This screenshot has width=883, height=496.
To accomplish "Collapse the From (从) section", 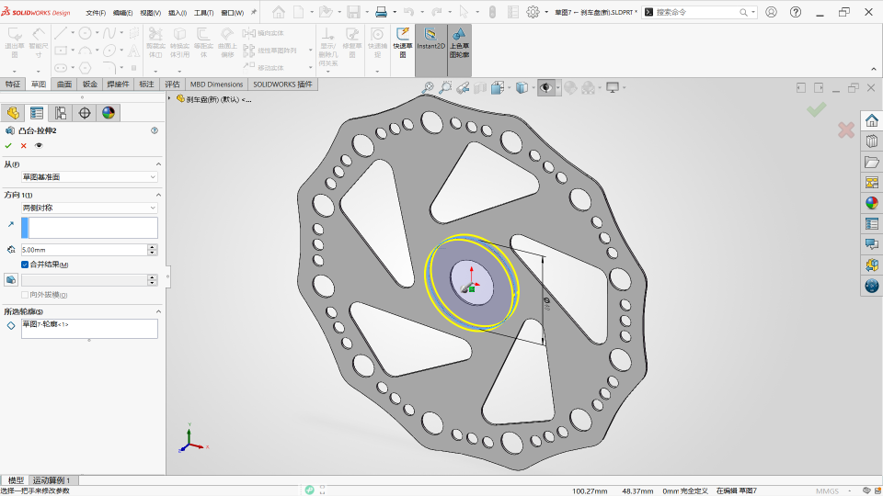I will (x=158, y=164).
